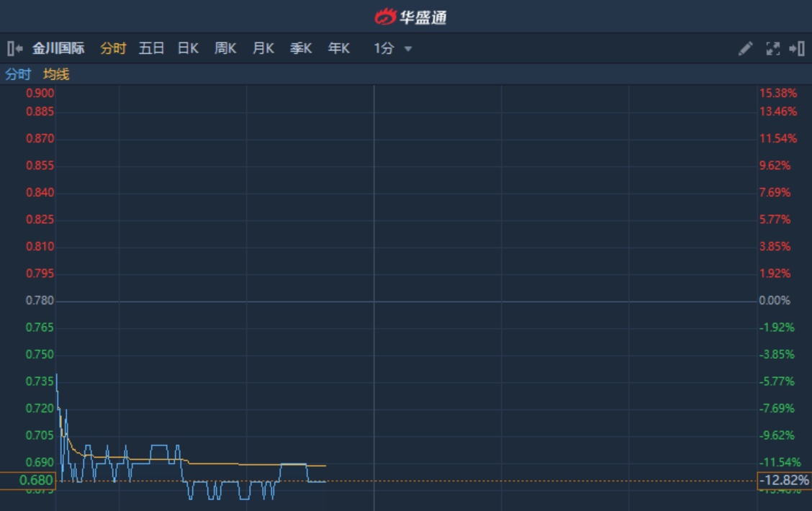Open the pencil drawing tool
Viewport: 812px width, 511px height.
click(x=745, y=49)
